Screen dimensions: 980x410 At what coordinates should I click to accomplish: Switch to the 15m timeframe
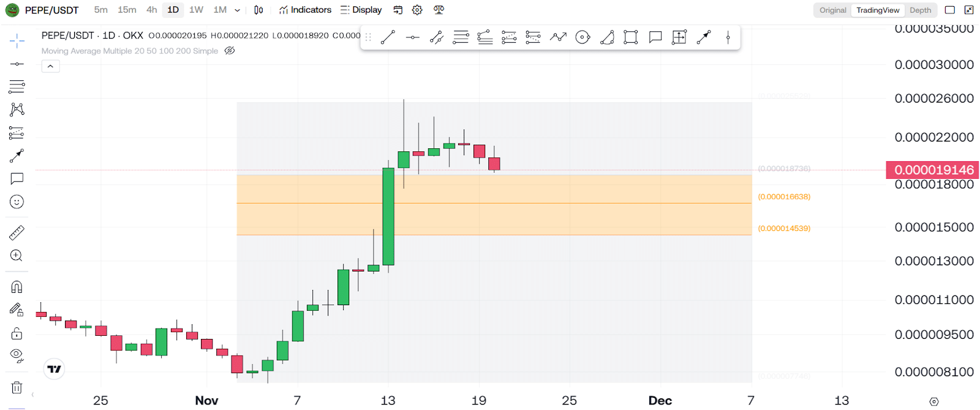tap(127, 10)
